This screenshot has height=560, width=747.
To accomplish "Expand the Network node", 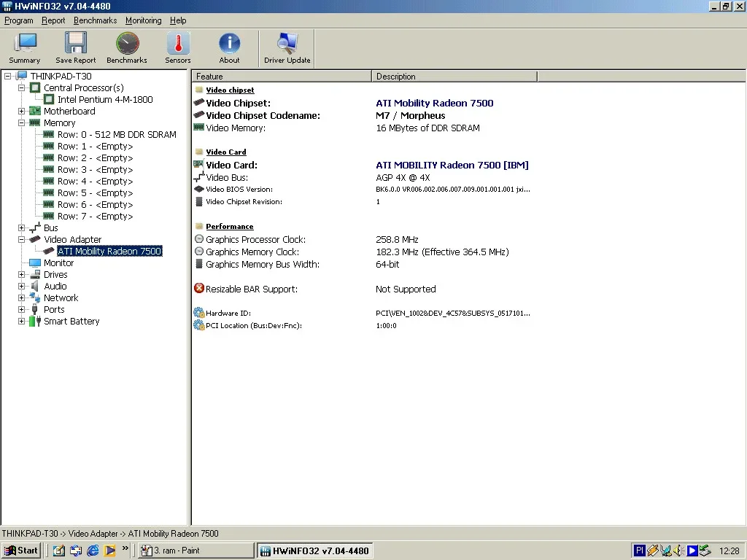I will point(21,297).
